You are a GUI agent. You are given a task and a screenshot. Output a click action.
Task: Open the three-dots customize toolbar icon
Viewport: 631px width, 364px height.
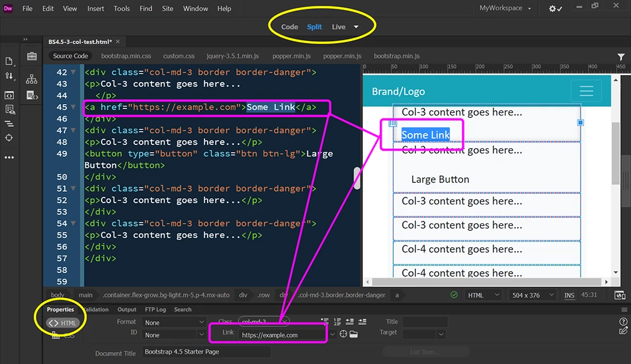pyautogui.click(x=9, y=157)
